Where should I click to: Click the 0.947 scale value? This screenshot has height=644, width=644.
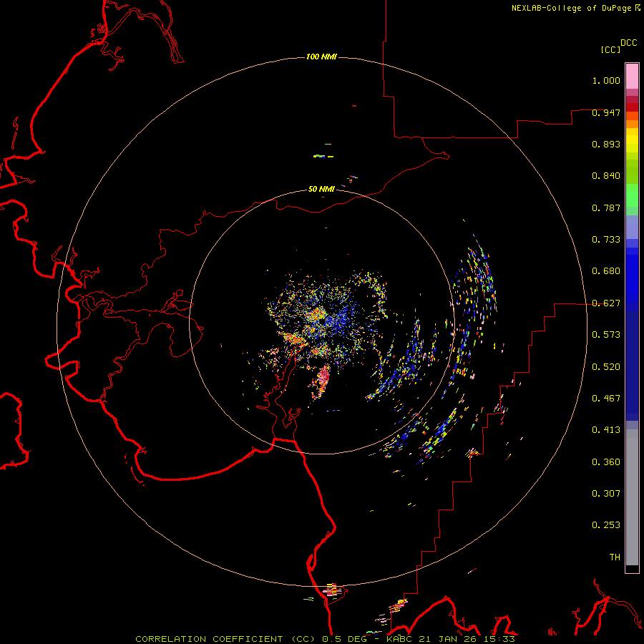click(x=606, y=112)
